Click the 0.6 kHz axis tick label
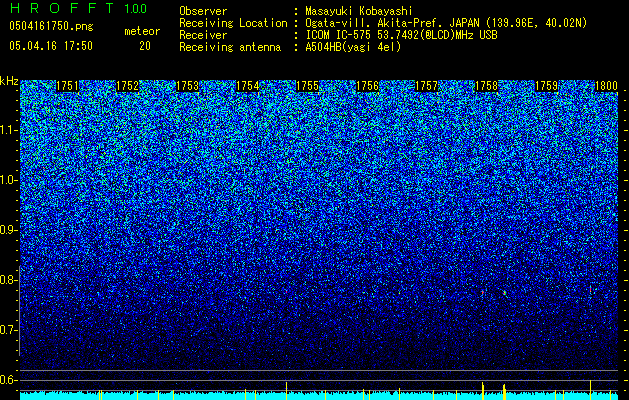The height and width of the screenshot is (400, 629). (x=8, y=380)
